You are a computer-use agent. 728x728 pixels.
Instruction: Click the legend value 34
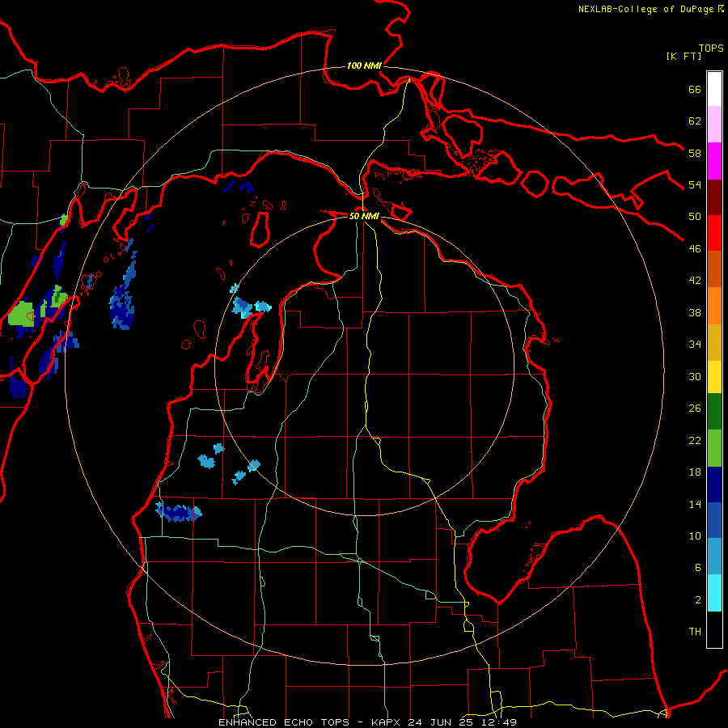(695, 345)
